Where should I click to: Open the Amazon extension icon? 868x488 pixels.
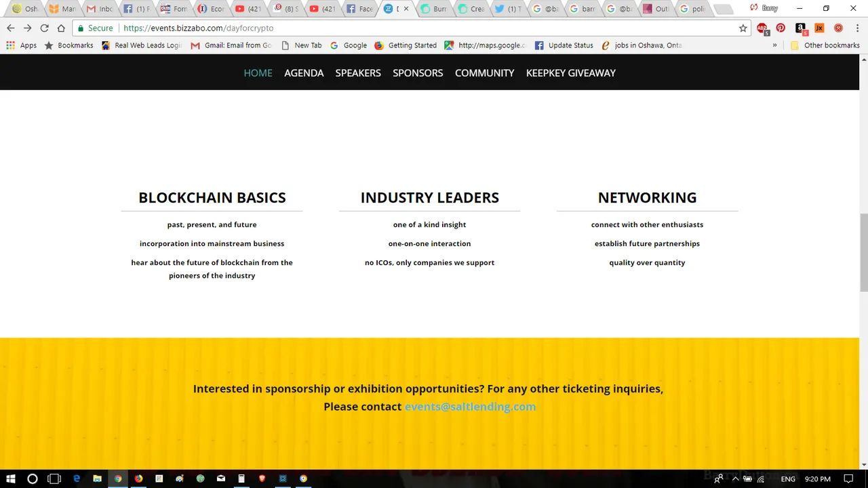pos(800,28)
